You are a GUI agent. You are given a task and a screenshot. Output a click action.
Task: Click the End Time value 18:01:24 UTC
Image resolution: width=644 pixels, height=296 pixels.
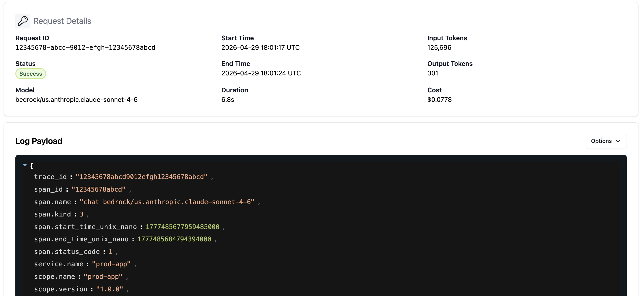coord(261,73)
